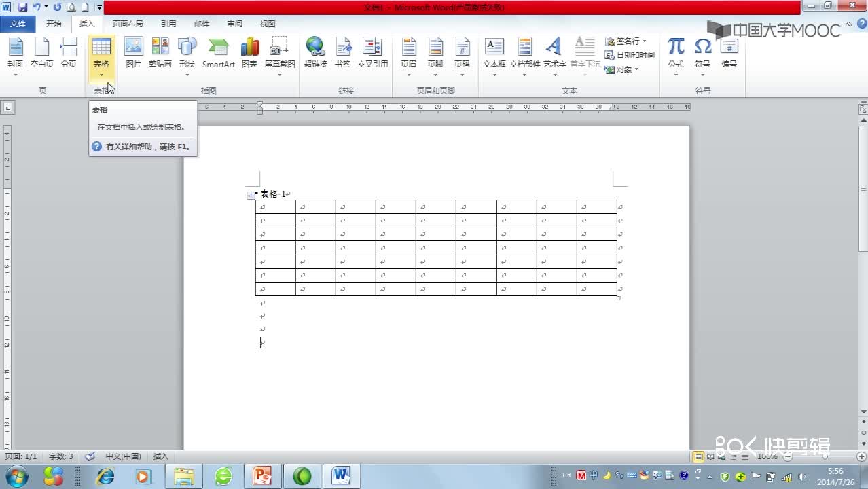The height and width of the screenshot is (489, 868).
Task: Insert Date and Time (日期和时间)
Action: (x=630, y=55)
